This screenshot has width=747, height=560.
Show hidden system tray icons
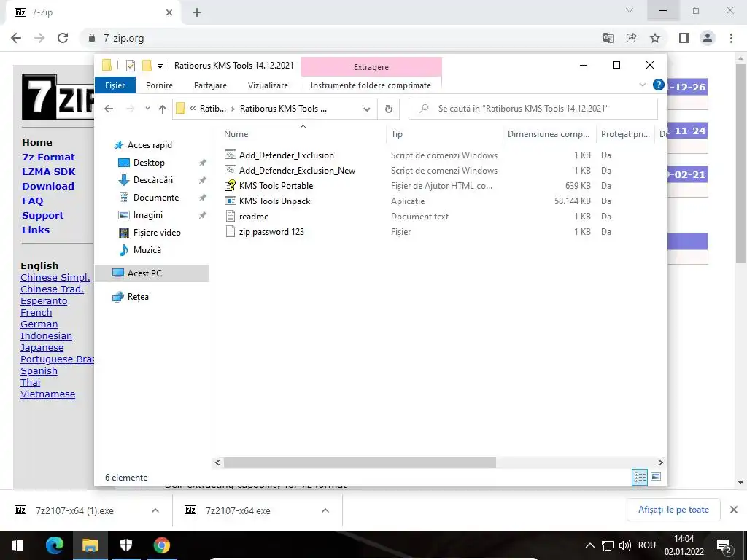pos(589,545)
